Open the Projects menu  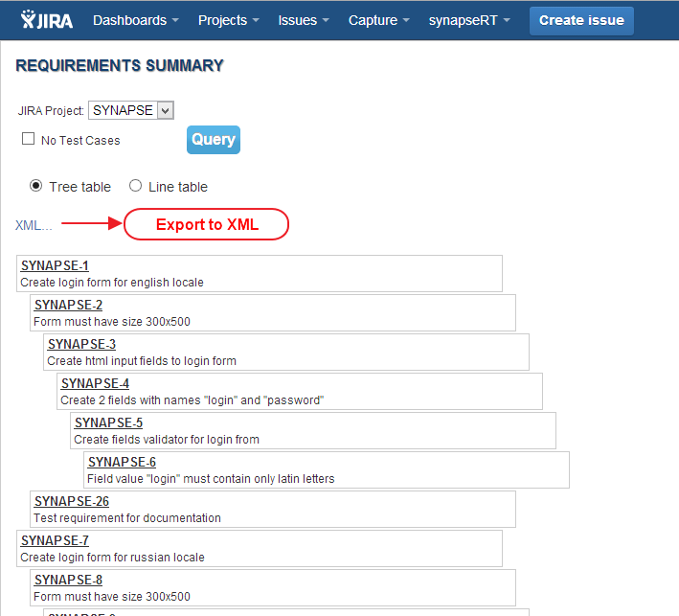[x=229, y=20]
